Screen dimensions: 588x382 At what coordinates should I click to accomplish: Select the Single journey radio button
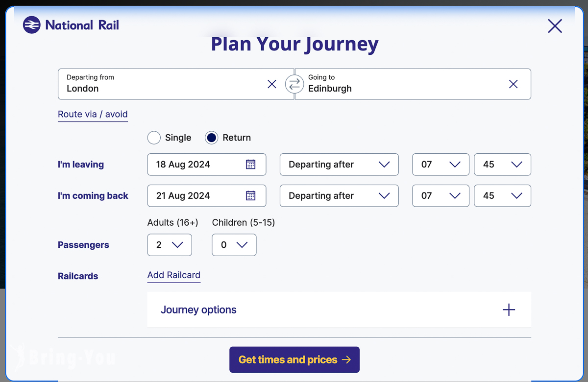pos(154,138)
